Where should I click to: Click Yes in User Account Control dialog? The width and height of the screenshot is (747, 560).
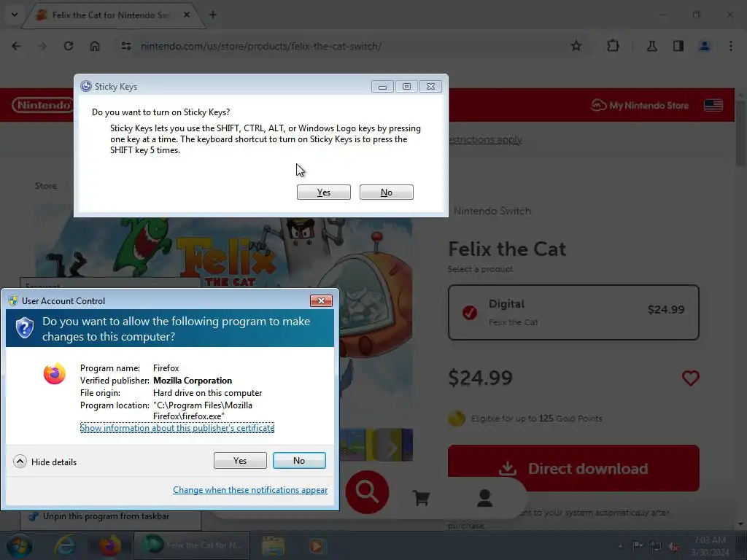[x=240, y=461]
